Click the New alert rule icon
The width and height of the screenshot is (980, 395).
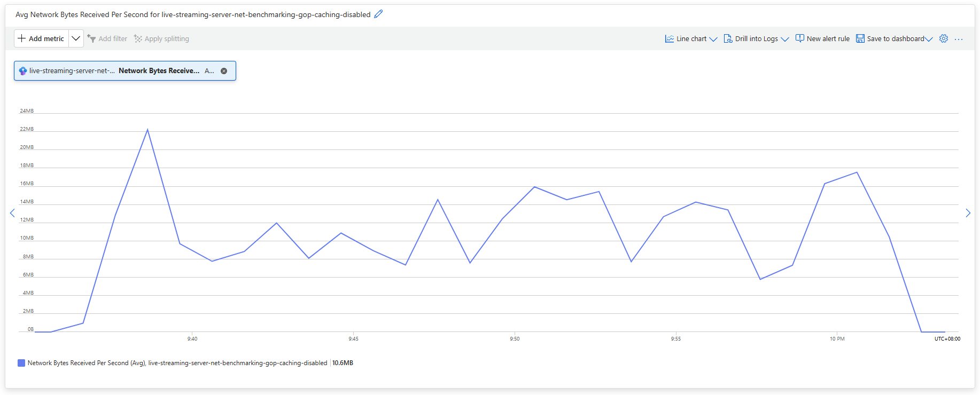coord(800,38)
